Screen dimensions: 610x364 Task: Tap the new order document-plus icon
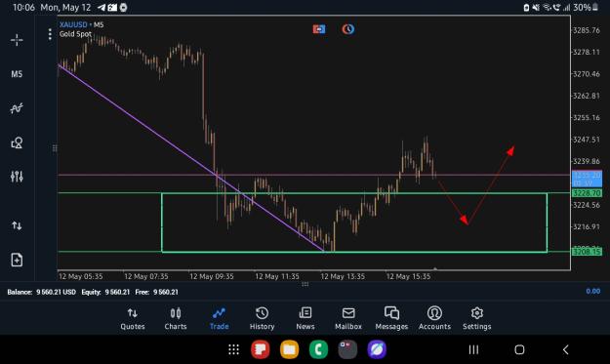17,260
